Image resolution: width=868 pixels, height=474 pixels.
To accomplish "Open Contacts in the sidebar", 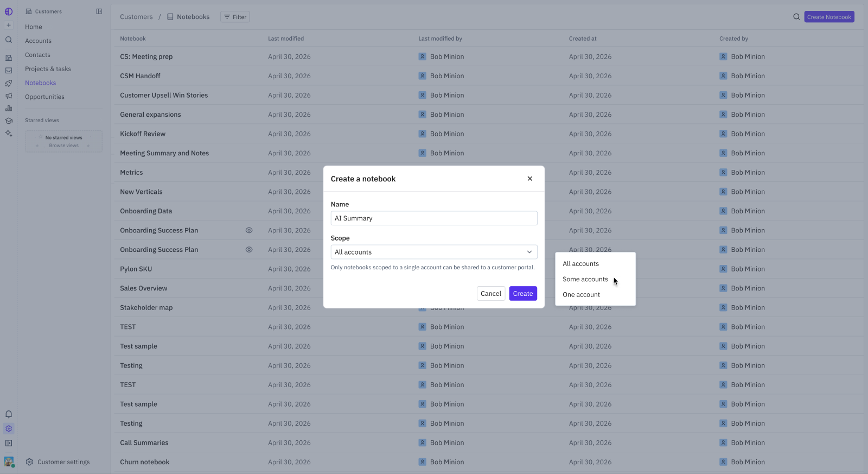I will coord(37,55).
